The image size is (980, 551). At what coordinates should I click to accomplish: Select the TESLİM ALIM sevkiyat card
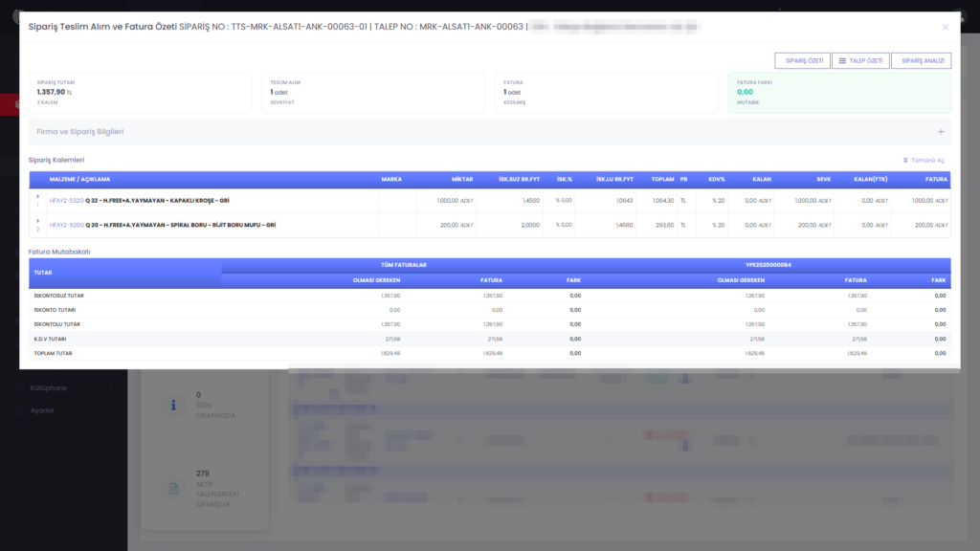[x=373, y=93]
